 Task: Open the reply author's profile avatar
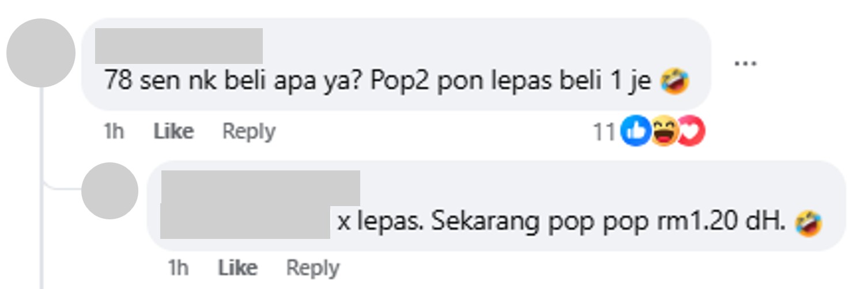(110, 191)
